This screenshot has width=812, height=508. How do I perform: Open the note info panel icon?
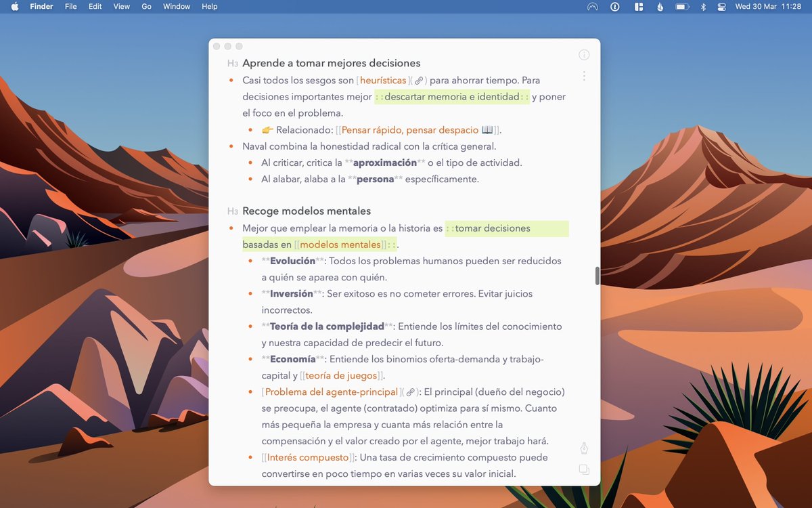point(584,55)
